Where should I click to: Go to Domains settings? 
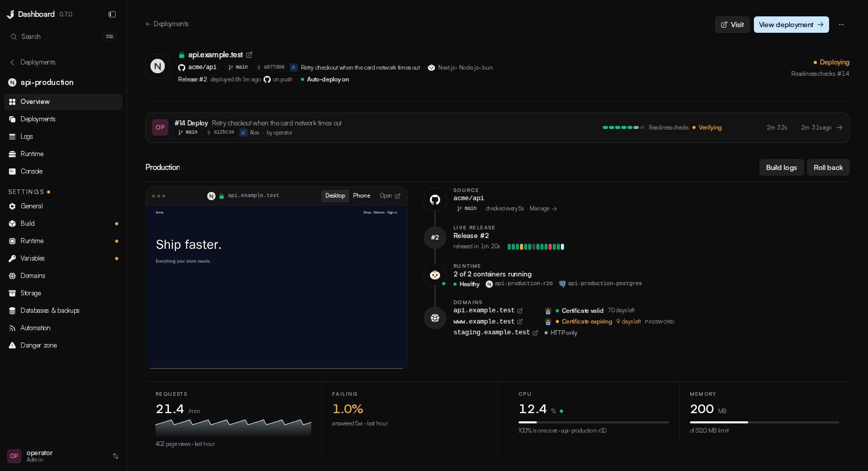tap(63, 276)
